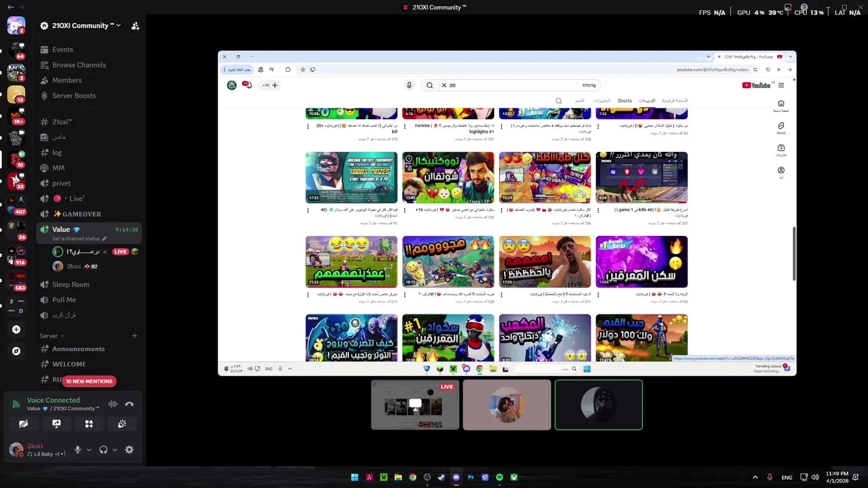The image size is (868, 488).
Task: Collapse the Server channel category
Action: [x=52, y=335]
